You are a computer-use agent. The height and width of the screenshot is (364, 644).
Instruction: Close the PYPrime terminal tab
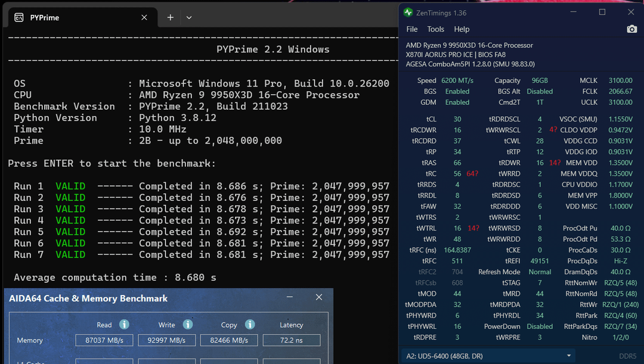(x=144, y=18)
